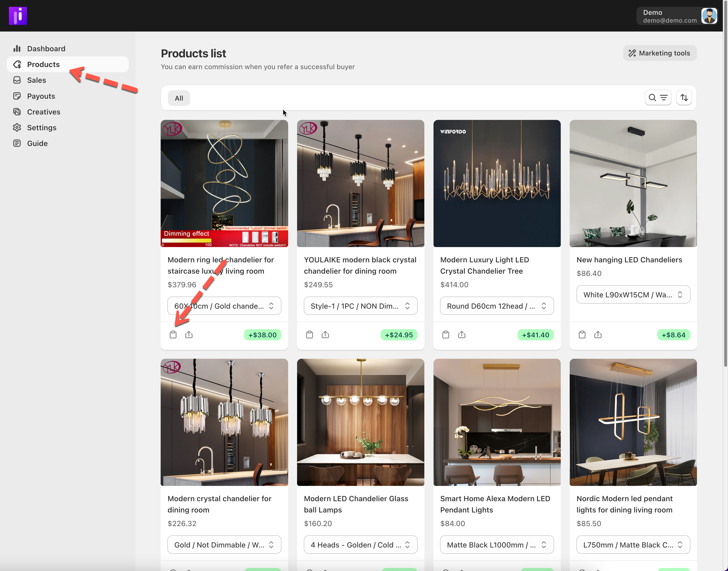Viewport: 728px width, 571px height.
Task: Share the Modern ring led chandelier product
Action: click(189, 335)
